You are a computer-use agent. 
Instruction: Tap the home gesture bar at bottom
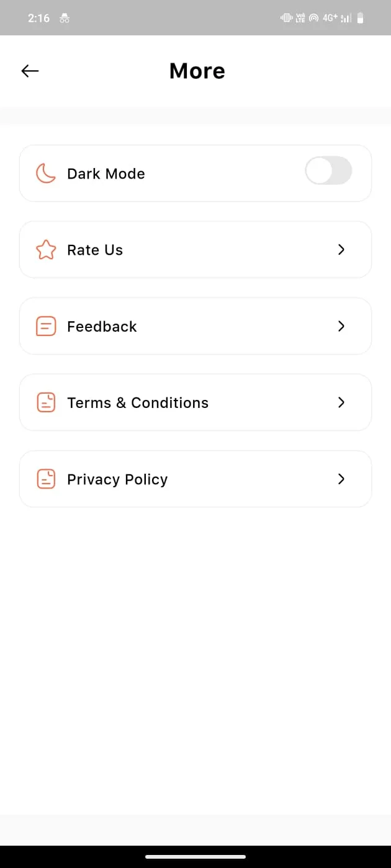point(195,857)
